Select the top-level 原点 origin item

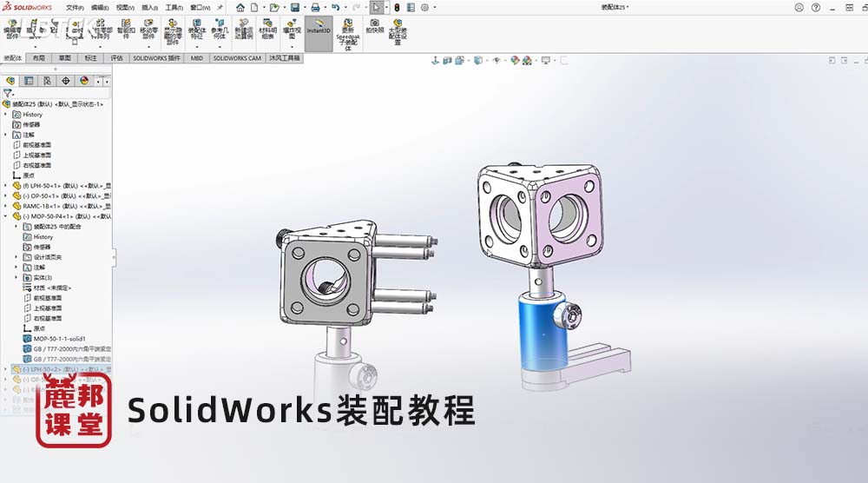pos(23,175)
